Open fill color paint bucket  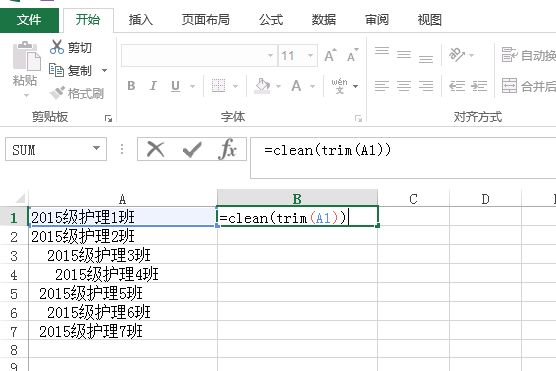click(x=263, y=86)
